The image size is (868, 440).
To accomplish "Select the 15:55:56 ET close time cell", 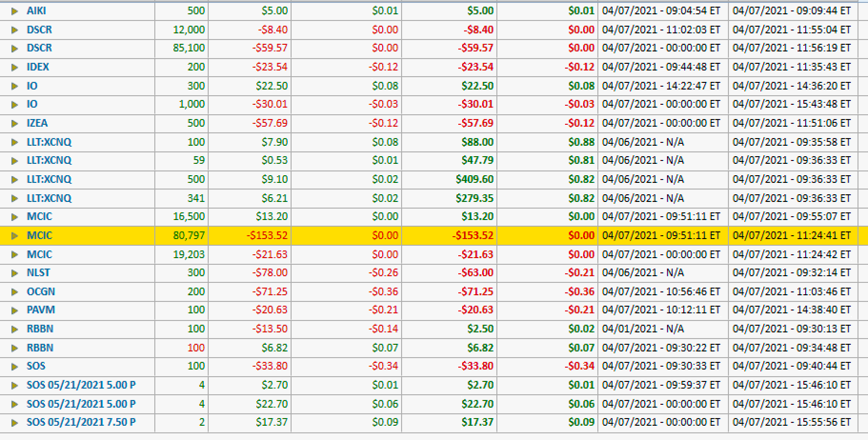I will pos(791,422).
